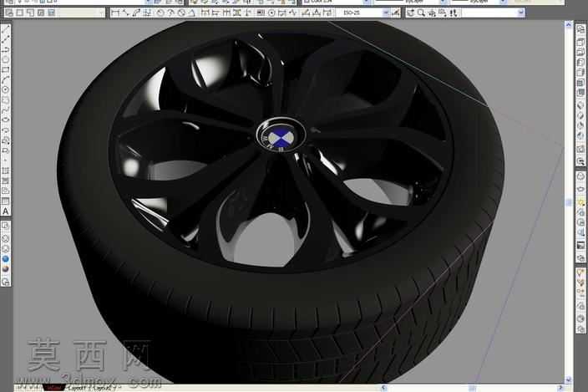Click the vertical scrollbar down arrow
This screenshot has width=588, height=392.
point(569,379)
